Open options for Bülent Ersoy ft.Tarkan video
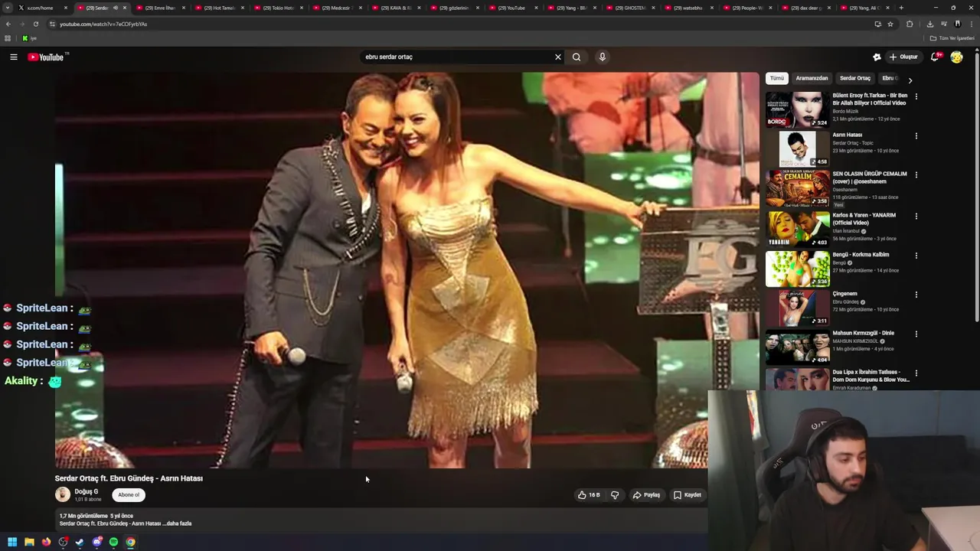 click(x=916, y=96)
